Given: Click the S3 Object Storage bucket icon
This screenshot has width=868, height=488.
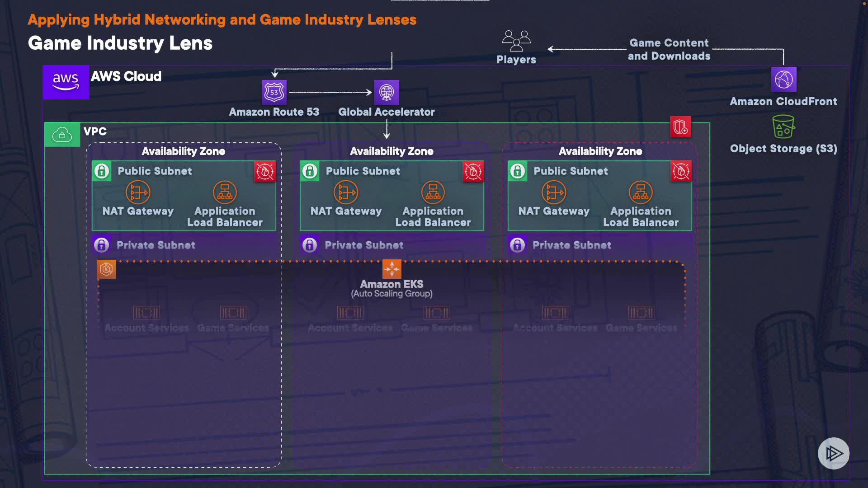Looking at the screenshot, I should [x=783, y=127].
